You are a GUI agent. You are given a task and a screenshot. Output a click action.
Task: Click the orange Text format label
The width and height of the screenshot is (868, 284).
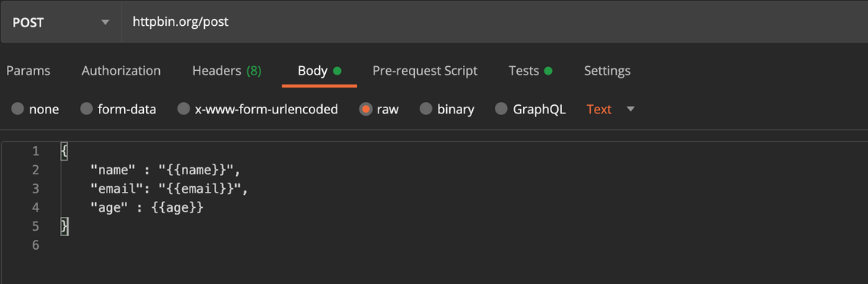point(599,110)
